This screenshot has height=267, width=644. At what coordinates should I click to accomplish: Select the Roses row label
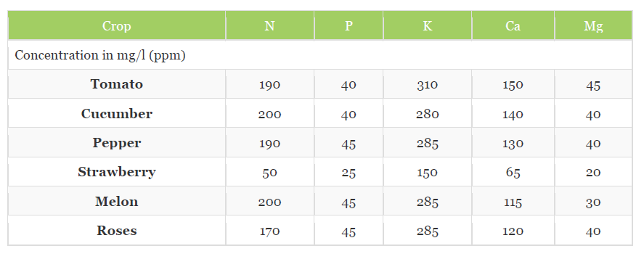tap(117, 231)
